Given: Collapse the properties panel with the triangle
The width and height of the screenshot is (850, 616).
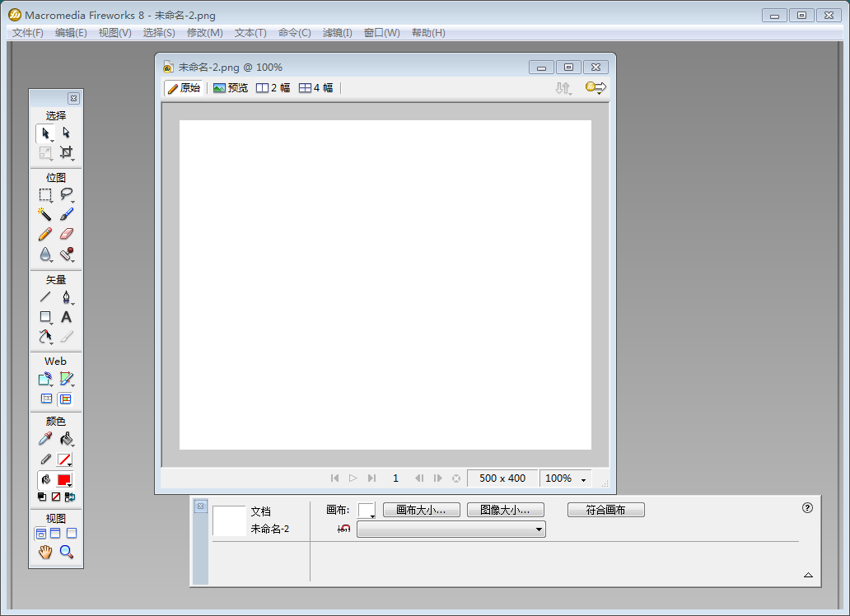Looking at the screenshot, I should pyautogui.click(x=808, y=575).
